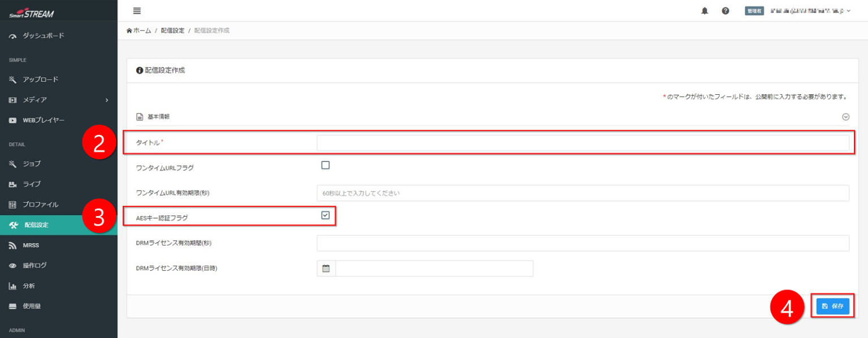Click the help question mark icon
The image size is (868, 338).
pos(726,11)
